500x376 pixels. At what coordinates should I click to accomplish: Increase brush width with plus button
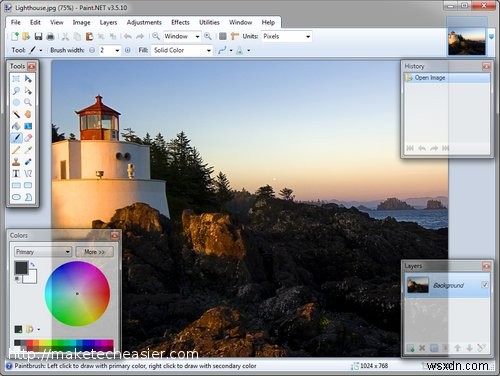pyautogui.click(x=127, y=50)
